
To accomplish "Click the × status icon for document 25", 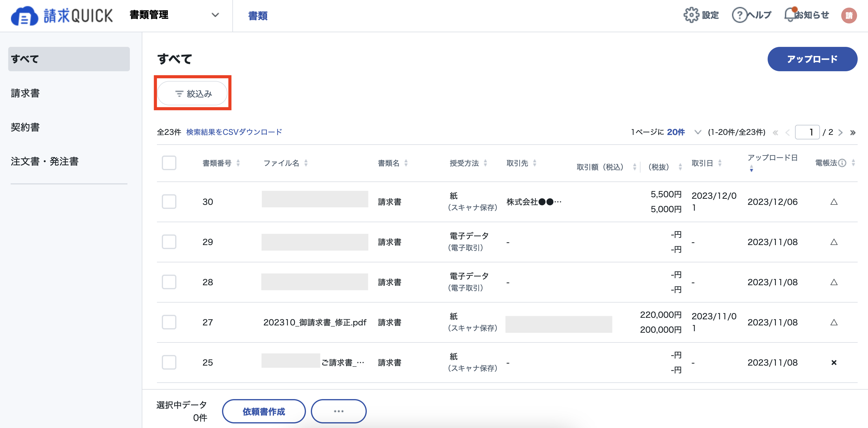I will (834, 363).
